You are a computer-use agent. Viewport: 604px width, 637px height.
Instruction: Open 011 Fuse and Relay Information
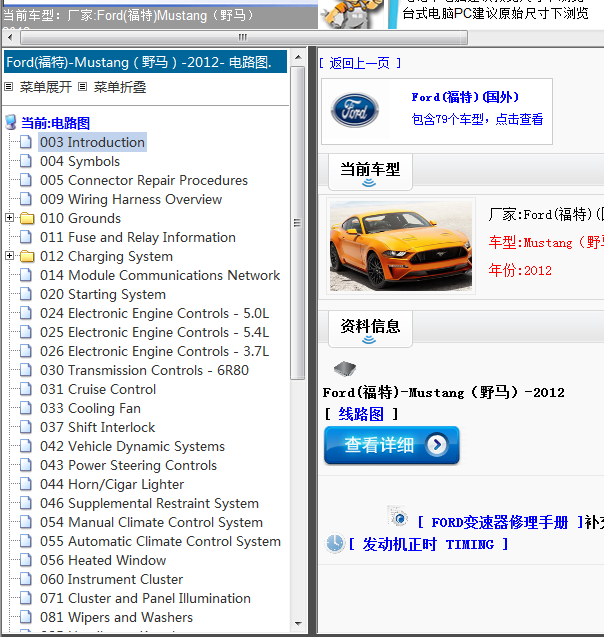138,237
